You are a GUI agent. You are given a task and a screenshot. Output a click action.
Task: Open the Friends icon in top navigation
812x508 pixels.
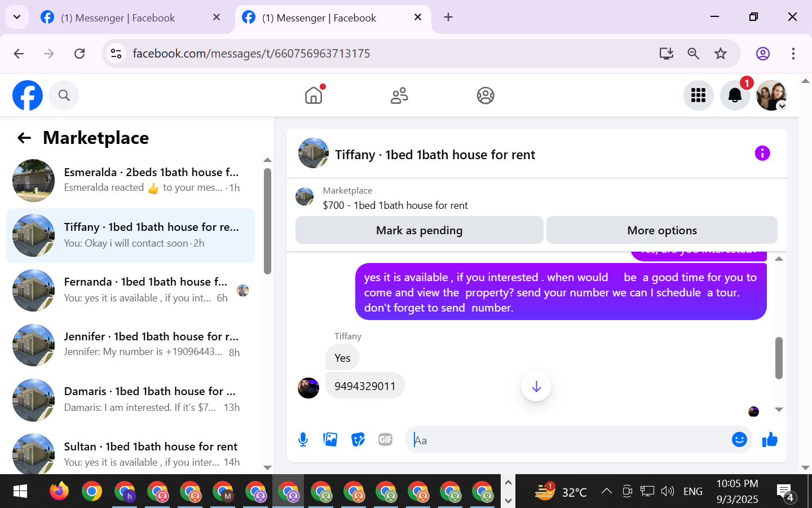[399, 95]
